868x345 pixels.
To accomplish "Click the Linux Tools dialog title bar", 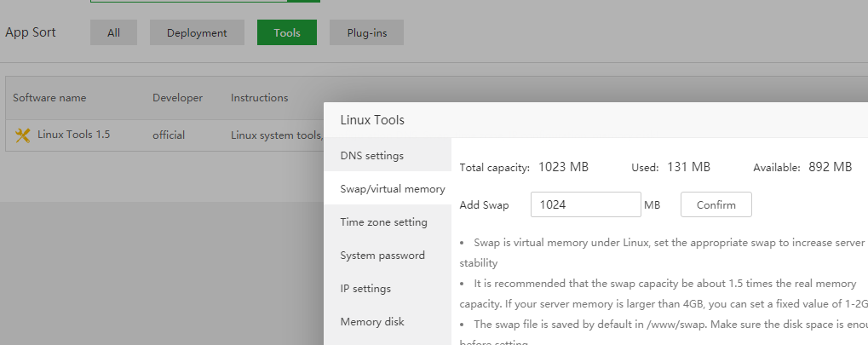I will pyautogui.click(x=511, y=120).
